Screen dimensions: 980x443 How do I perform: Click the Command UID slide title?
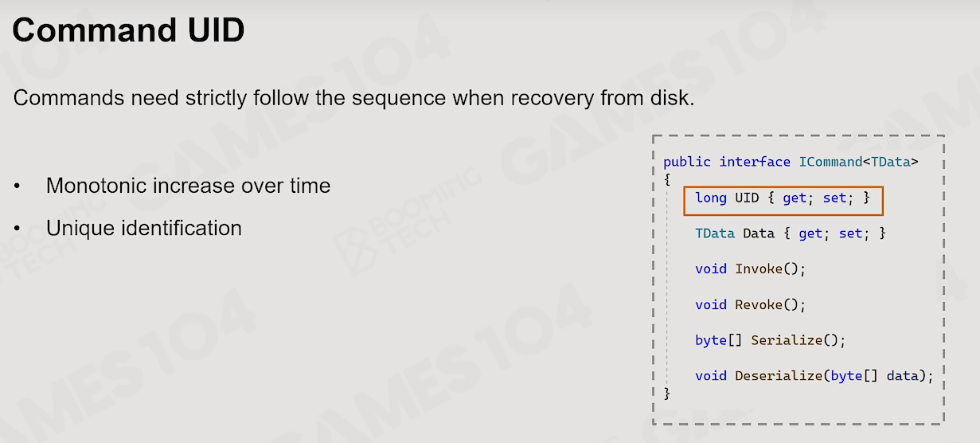point(128,31)
